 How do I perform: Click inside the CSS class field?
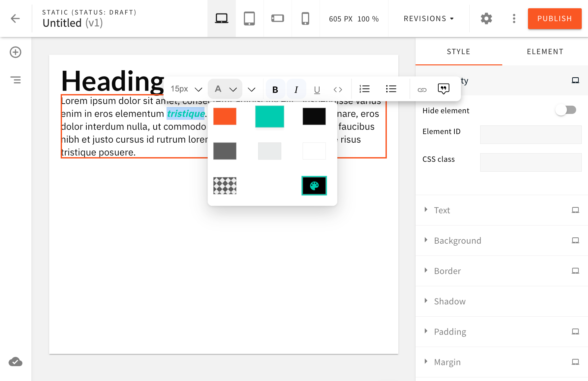click(x=530, y=162)
